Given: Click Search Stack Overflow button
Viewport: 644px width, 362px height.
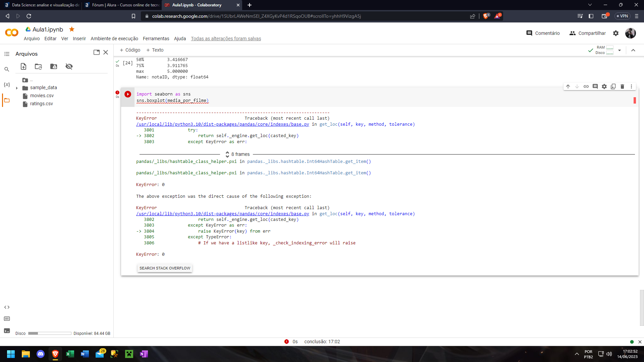Looking at the screenshot, I should pos(165,268).
